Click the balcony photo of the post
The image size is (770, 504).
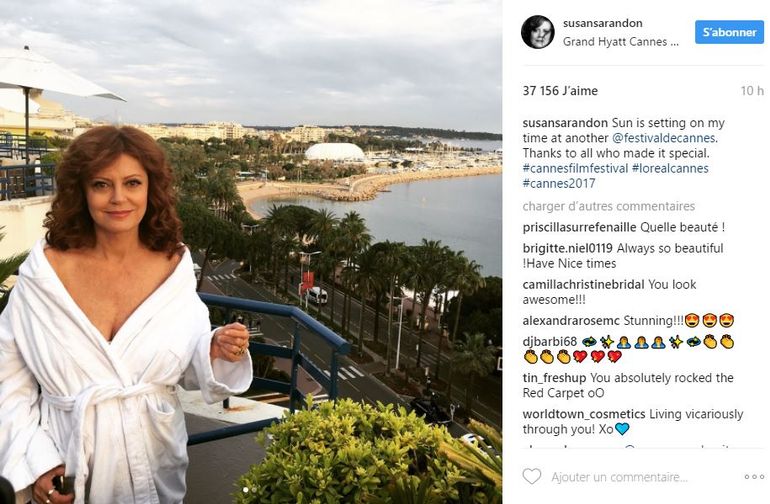click(x=250, y=250)
